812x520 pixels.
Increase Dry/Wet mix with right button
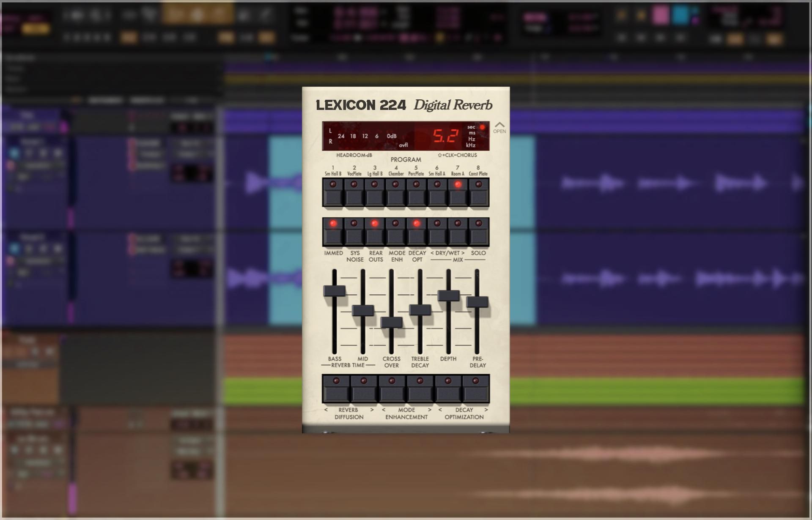tap(458, 232)
